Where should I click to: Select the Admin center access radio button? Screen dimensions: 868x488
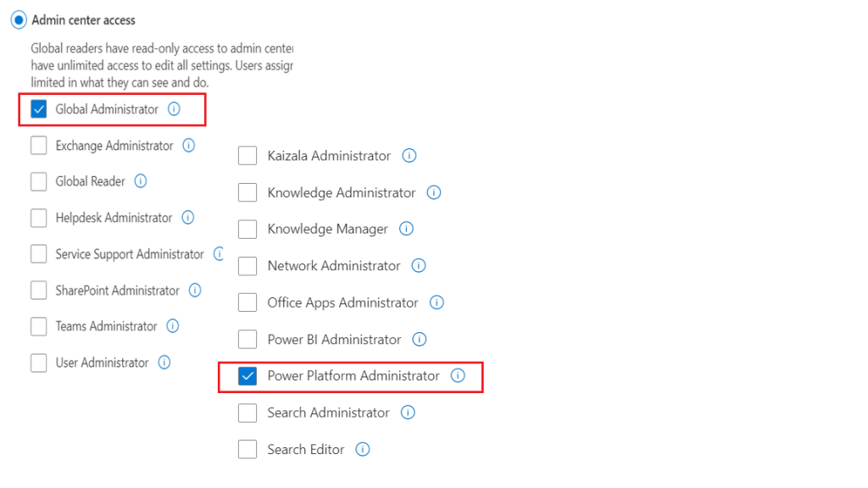(x=19, y=19)
